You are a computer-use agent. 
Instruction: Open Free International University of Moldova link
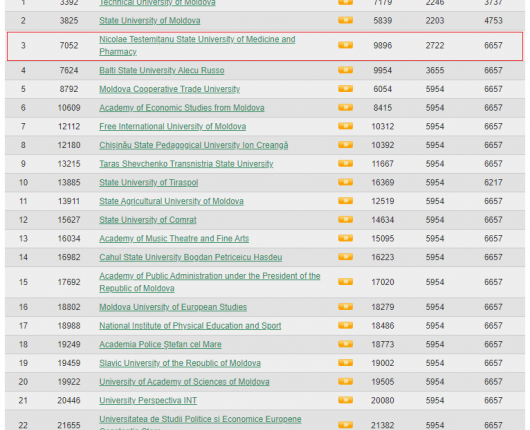click(172, 126)
